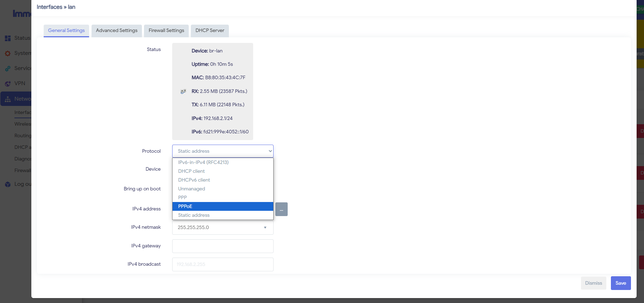Open the Firewall Settings tab
Viewport: 644px width, 303px height.
pos(167,31)
